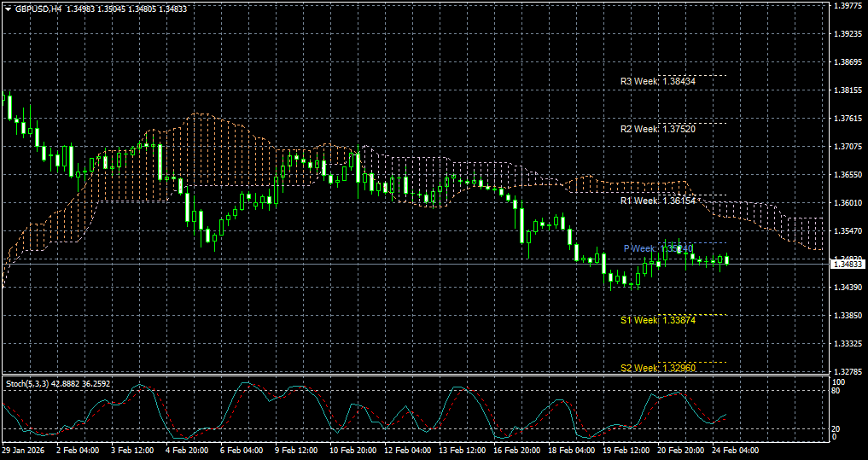Click the 1.33325 price axis value

tap(848, 344)
